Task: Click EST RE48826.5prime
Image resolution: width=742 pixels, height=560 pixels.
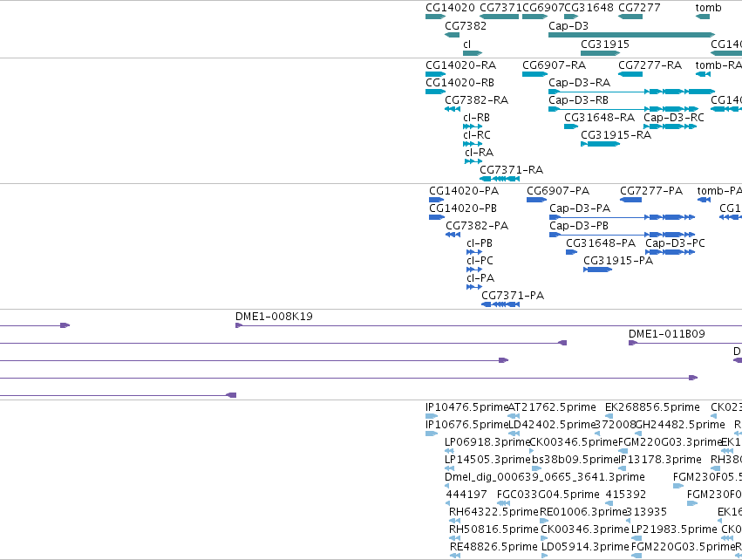Action: (455, 556)
